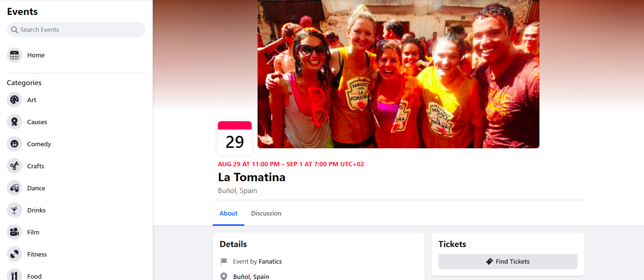Open the Comedy face icon
Screen dimensions: 644x280
(14, 144)
